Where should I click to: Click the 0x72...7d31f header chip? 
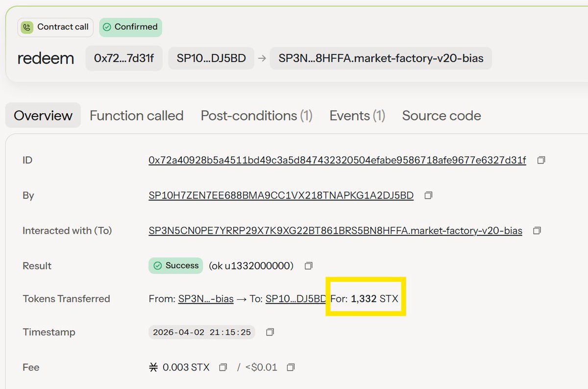pos(124,58)
